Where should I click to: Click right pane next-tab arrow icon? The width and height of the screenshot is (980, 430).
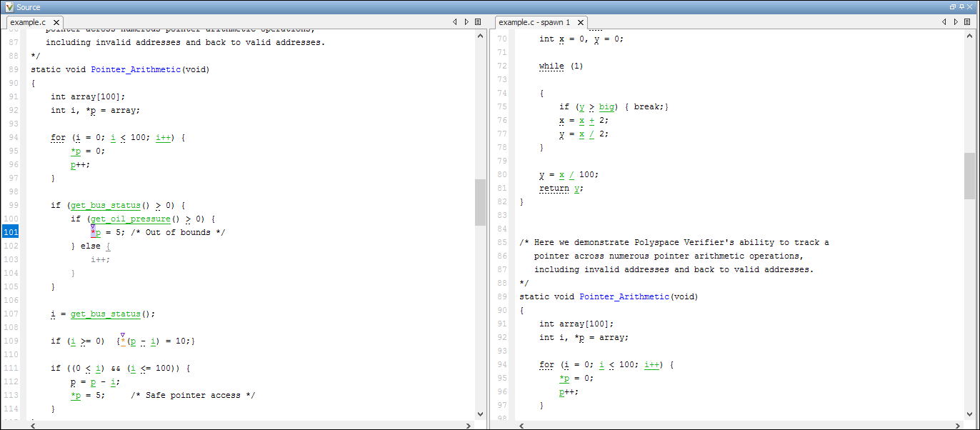click(x=955, y=22)
